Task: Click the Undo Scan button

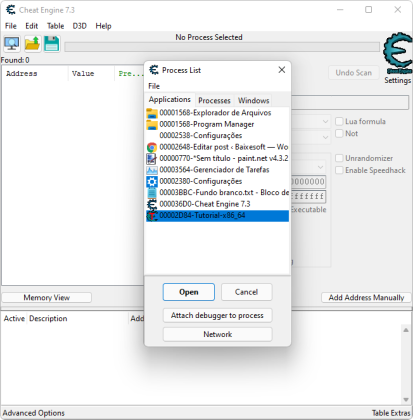Action: coord(354,73)
